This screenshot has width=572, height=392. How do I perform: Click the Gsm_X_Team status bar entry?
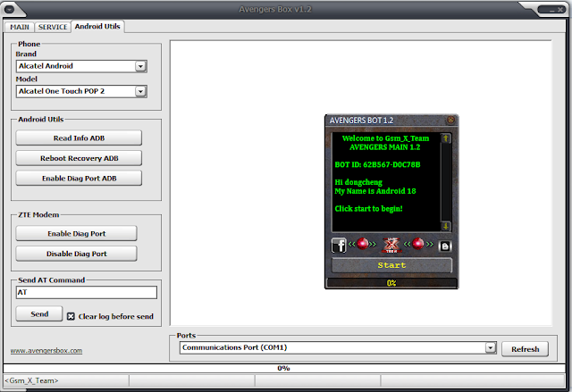point(66,380)
